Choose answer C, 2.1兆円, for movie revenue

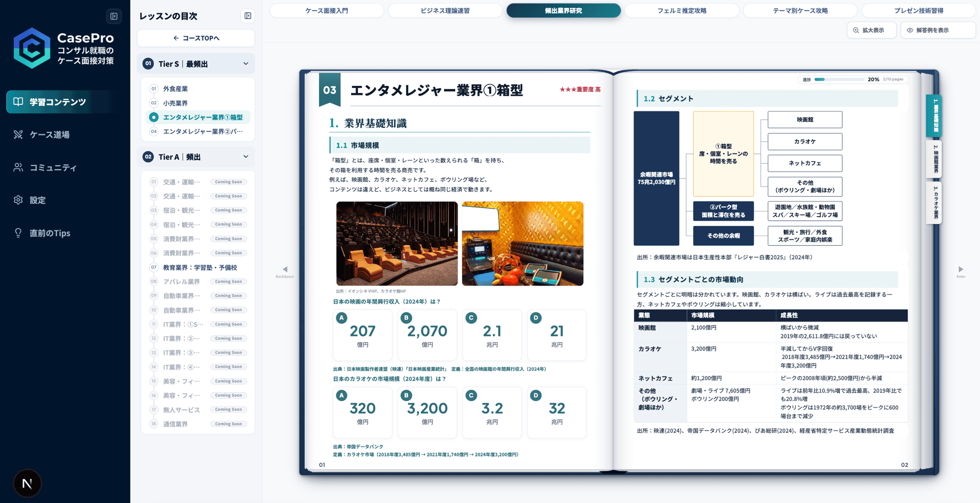coord(492,335)
